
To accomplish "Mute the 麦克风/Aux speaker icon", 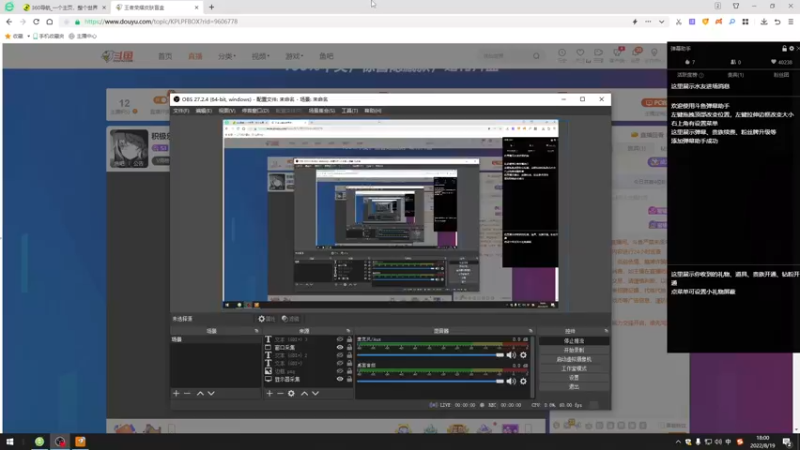I will [511, 355].
